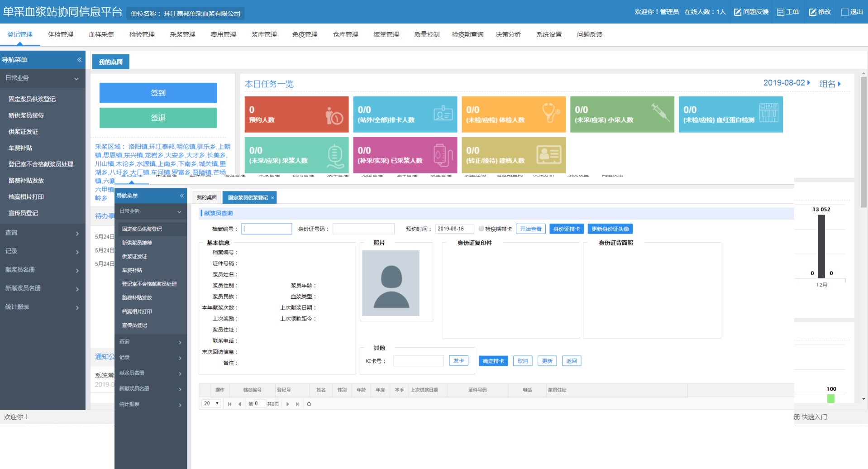Enable the 检疫期排卡 checkbox

pos(481,229)
